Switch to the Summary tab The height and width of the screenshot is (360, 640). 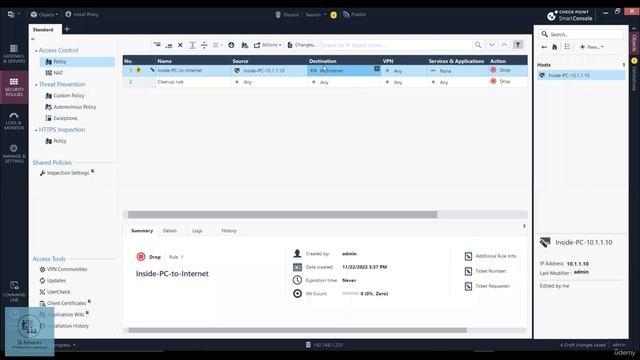(142, 231)
